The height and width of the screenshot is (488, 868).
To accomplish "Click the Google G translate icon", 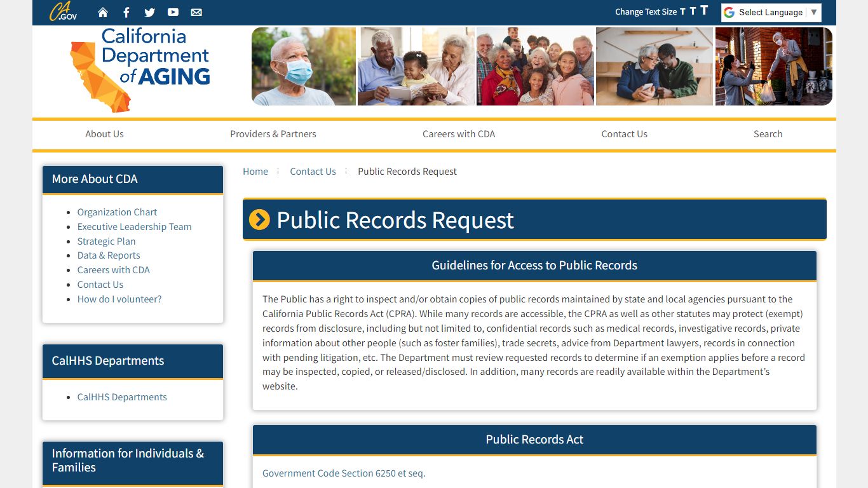I will pyautogui.click(x=729, y=12).
